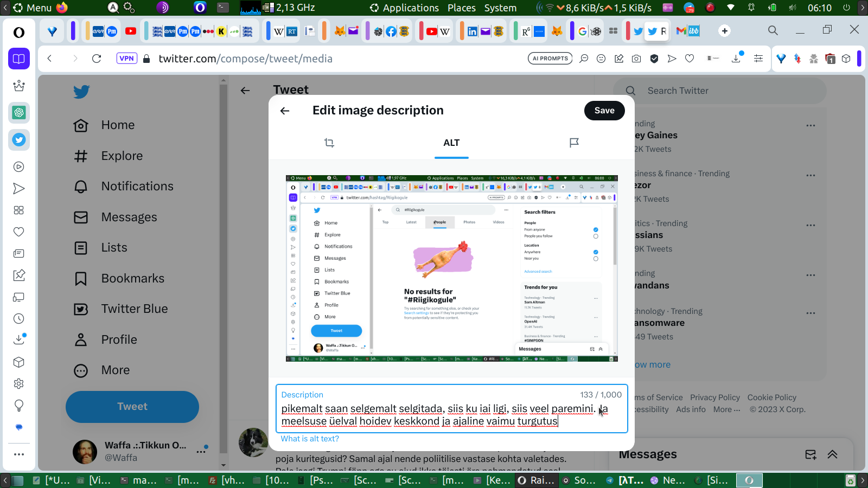868x488 pixels.
Task: Add page to bookmarks heart icon
Action: pos(690,59)
